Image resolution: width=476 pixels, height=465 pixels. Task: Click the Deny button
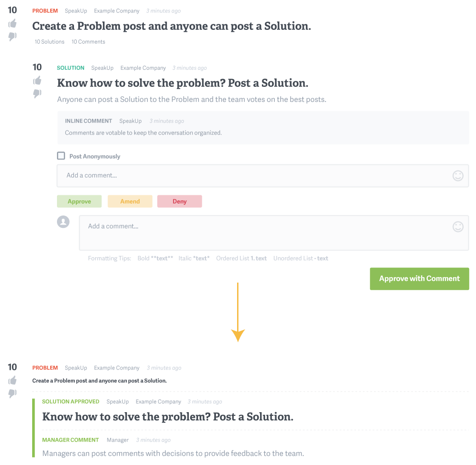(x=179, y=201)
